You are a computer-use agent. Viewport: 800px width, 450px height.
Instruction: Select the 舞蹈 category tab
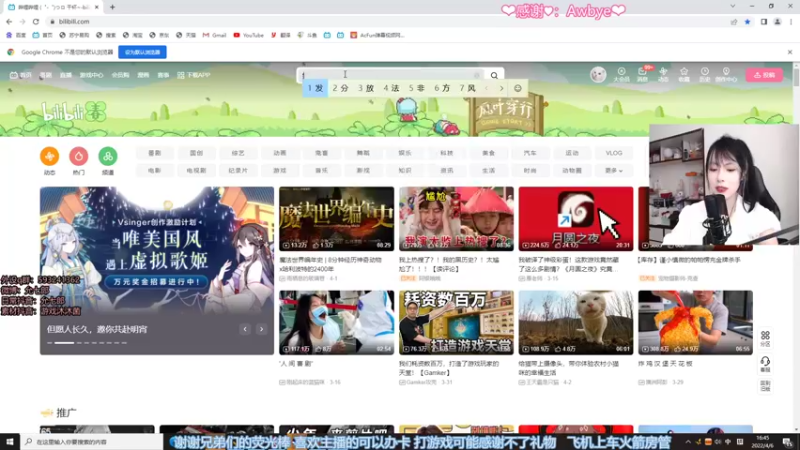pos(363,153)
